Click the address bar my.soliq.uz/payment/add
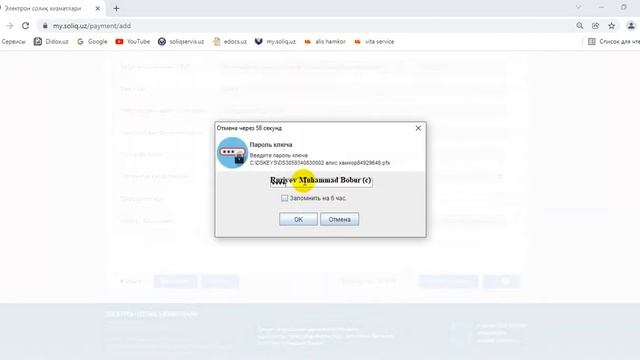Viewport: 640px width, 360px height. 92,26
